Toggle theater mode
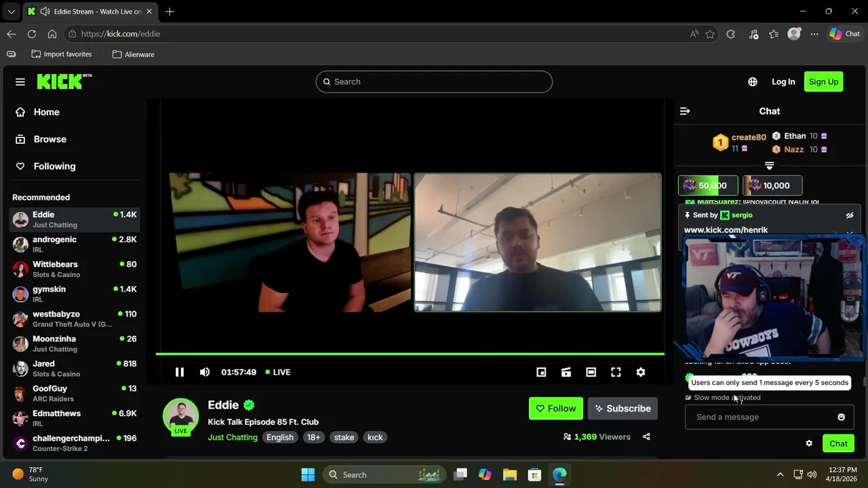 (591, 372)
